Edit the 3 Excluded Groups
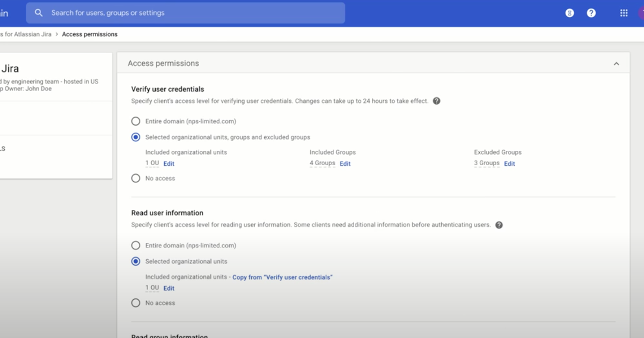Viewport: 644px width, 338px height. (509, 164)
